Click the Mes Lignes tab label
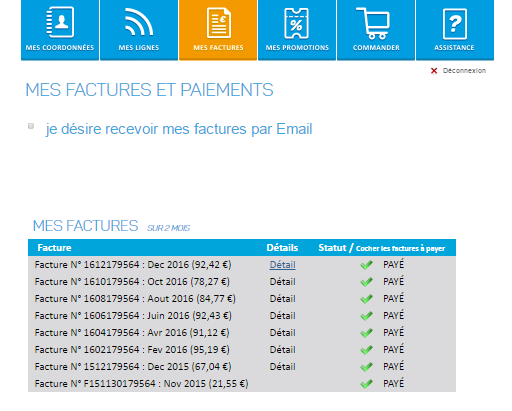Screen dimensions: 512x411 click(x=139, y=48)
